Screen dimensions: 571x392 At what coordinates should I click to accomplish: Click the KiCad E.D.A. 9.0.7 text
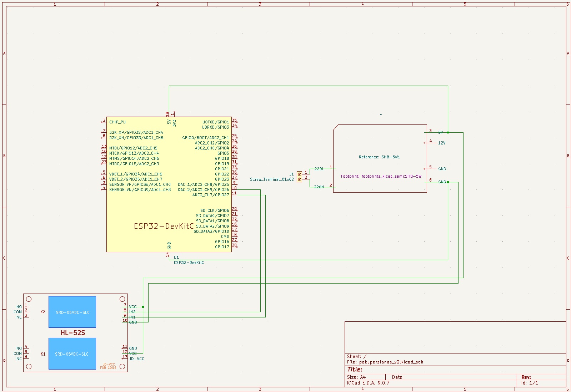click(368, 383)
